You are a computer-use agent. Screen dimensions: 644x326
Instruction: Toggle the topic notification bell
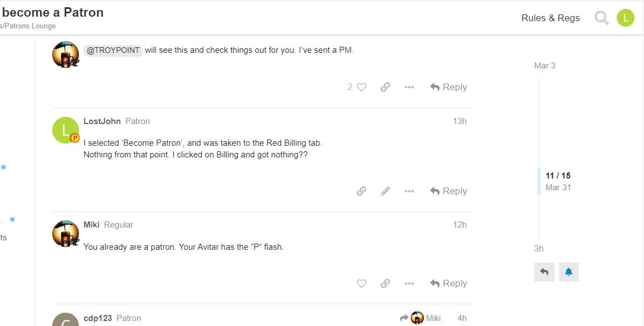568,272
